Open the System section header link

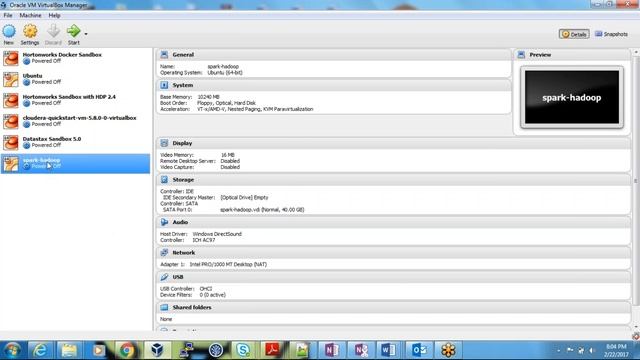click(x=182, y=85)
